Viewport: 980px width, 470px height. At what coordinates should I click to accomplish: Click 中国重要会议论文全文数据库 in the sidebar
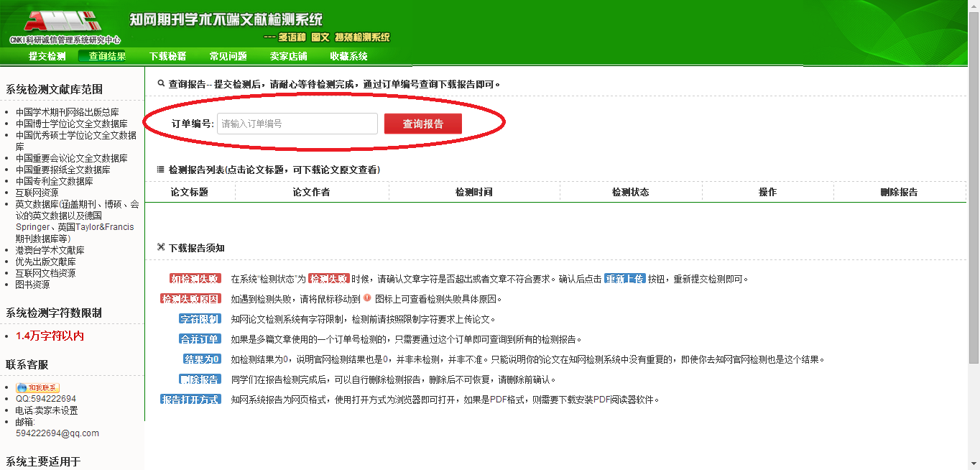pyautogui.click(x=72, y=158)
